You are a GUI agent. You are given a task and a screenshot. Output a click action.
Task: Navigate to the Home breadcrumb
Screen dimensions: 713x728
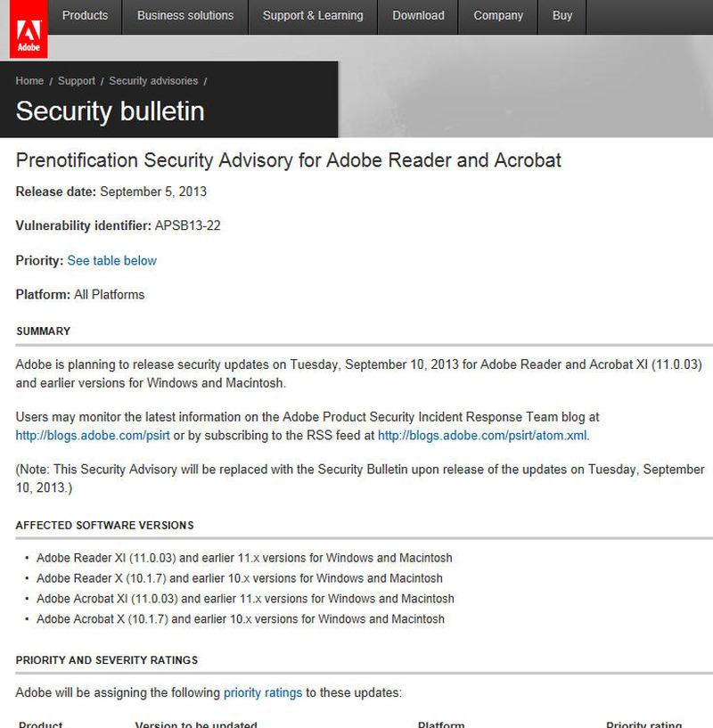29,81
